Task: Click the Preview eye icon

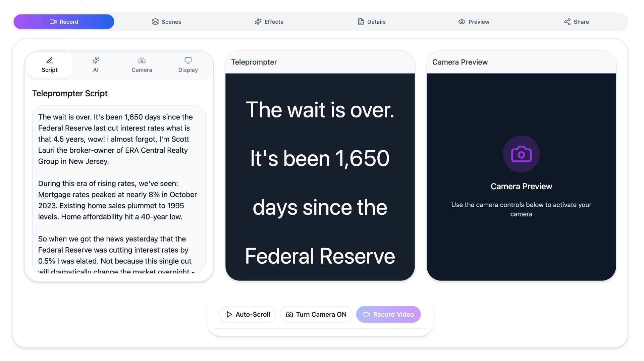Action: [462, 22]
